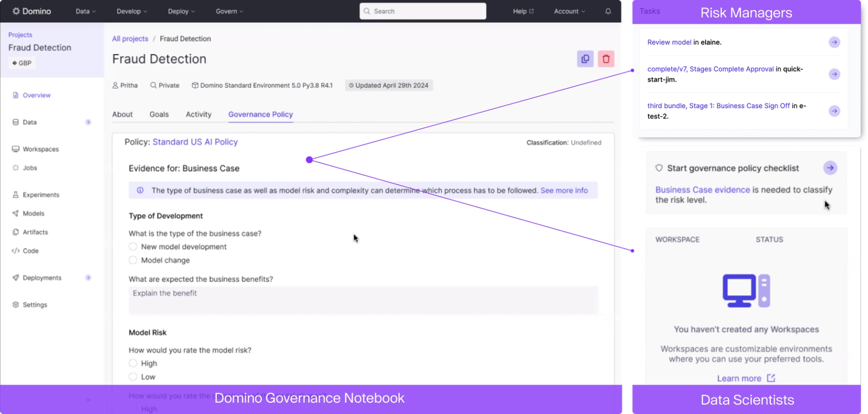Open the Review model task link

click(x=669, y=42)
